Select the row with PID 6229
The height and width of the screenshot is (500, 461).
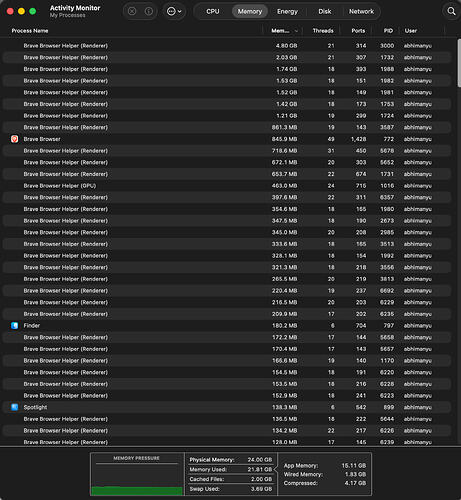coord(227,302)
